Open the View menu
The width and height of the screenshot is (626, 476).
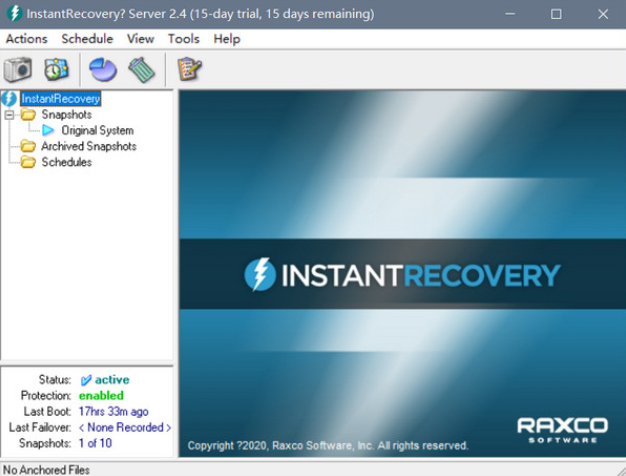[141, 39]
